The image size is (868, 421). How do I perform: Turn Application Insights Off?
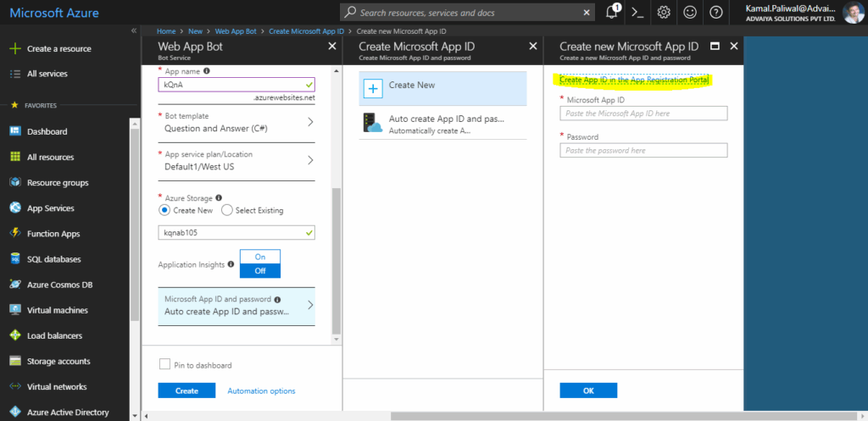pos(260,271)
